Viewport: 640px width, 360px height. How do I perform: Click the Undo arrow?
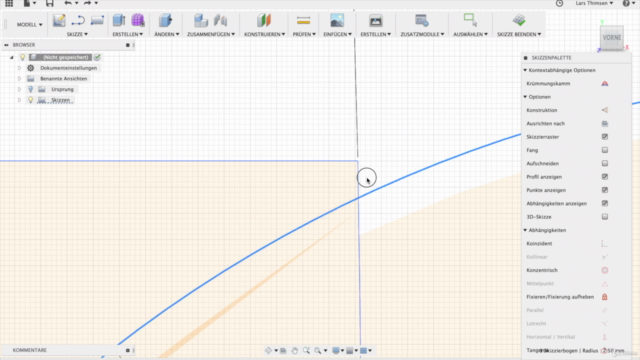tap(68, 3)
